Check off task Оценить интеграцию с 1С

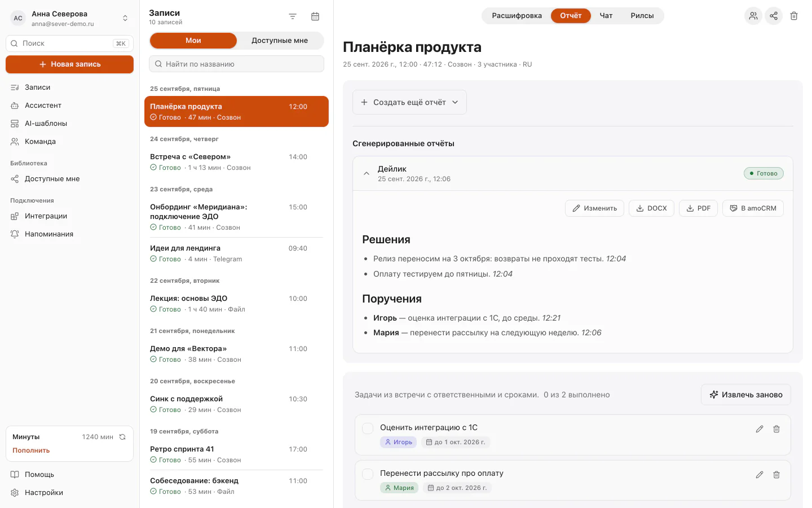[x=368, y=428]
